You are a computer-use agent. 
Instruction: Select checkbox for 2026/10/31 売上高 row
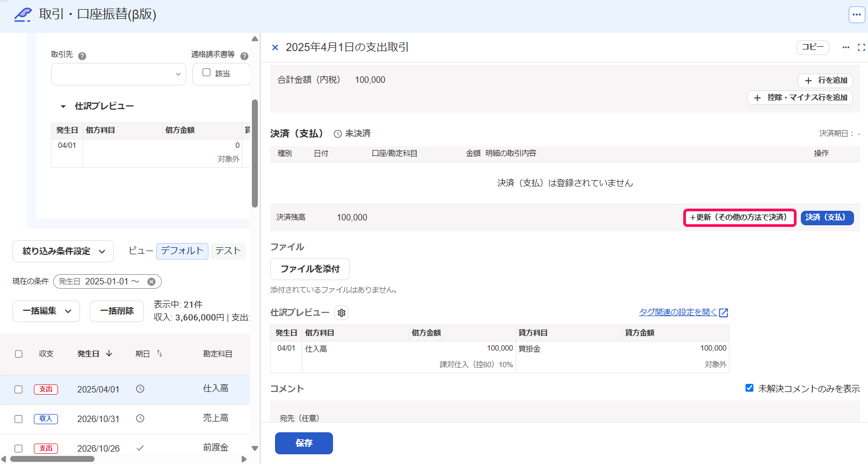point(19,419)
